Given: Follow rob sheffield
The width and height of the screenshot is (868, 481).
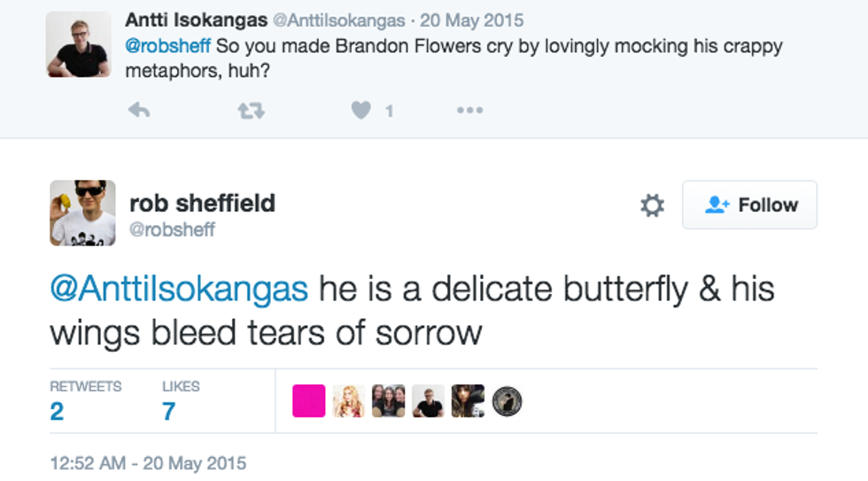Looking at the screenshot, I should [749, 206].
